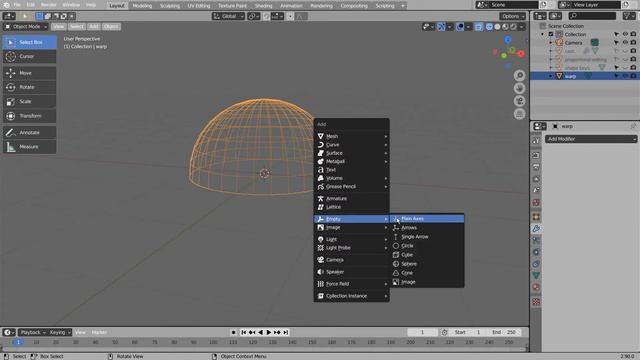The width and height of the screenshot is (640, 360).
Task: Toggle show overlays in viewport header
Action: (x=460, y=27)
